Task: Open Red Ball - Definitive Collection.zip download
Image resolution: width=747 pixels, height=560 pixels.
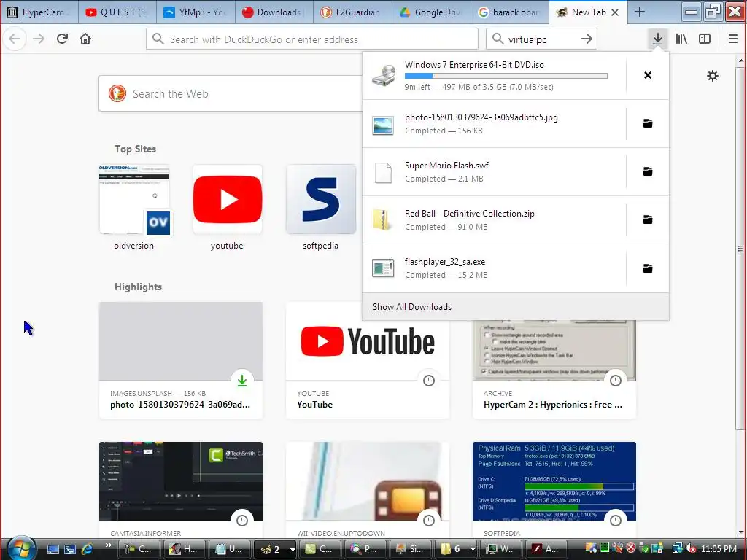Action: (x=495, y=220)
